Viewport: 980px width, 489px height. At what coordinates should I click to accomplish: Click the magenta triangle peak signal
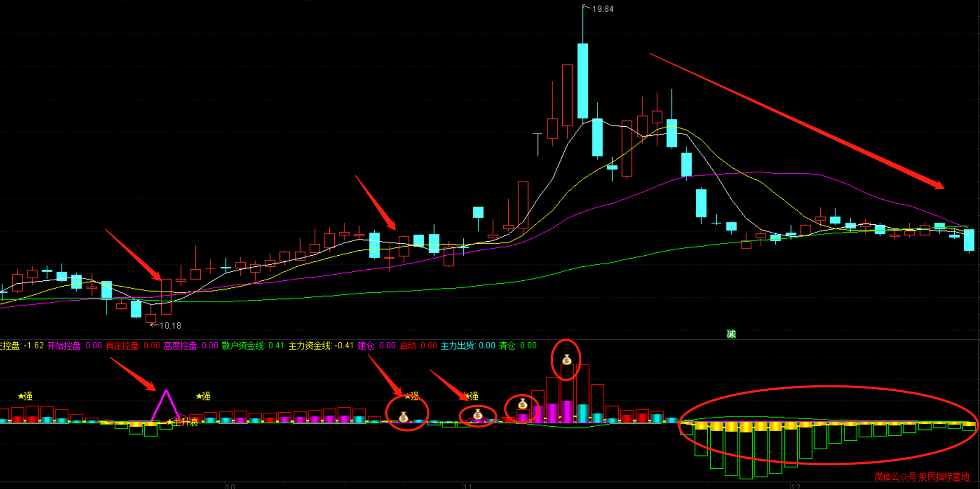click(x=166, y=392)
